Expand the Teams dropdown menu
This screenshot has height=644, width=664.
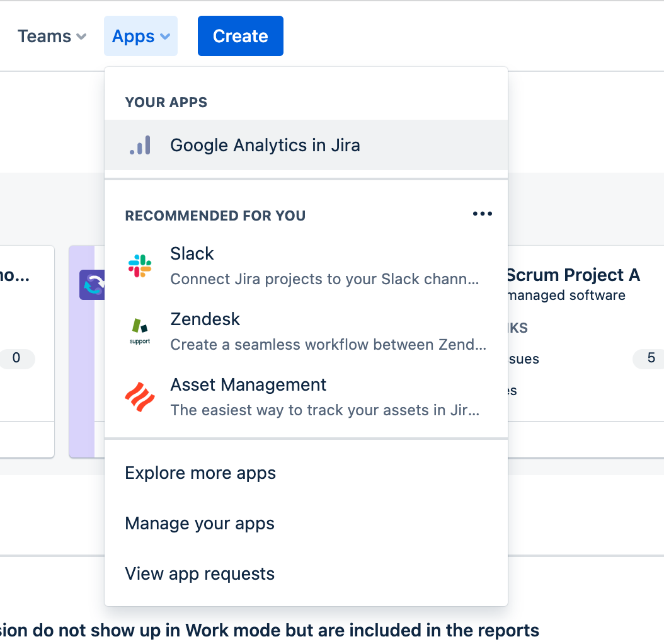[52, 37]
